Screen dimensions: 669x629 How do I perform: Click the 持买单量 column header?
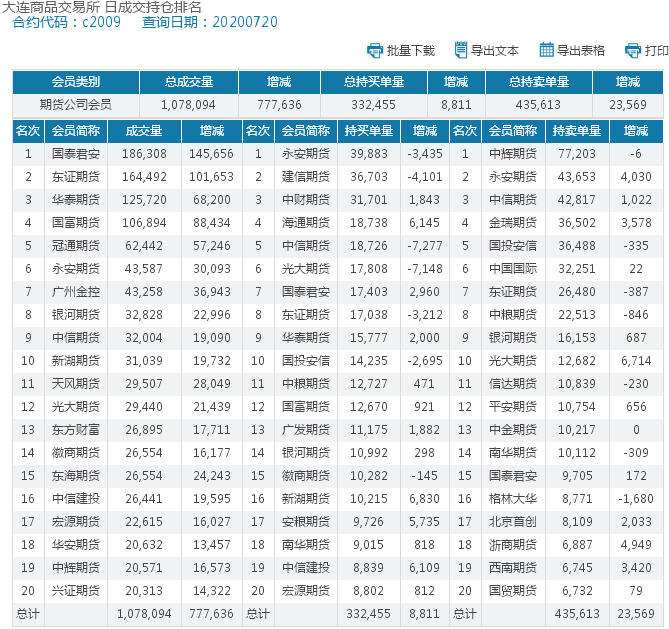click(368, 130)
